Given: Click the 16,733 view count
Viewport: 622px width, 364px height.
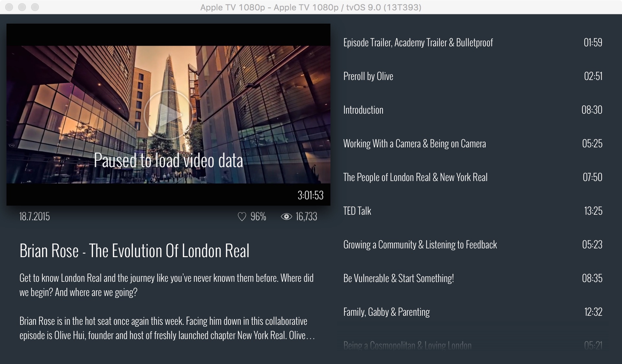Looking at the screenshot, I should (306, 217).
